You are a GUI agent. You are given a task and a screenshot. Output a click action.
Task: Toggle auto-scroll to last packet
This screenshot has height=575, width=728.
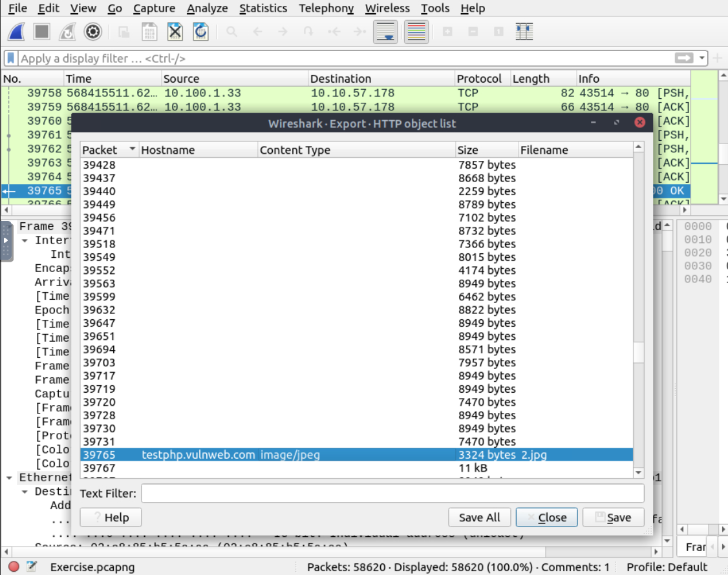pyautogui.click(x=385, y=32)
